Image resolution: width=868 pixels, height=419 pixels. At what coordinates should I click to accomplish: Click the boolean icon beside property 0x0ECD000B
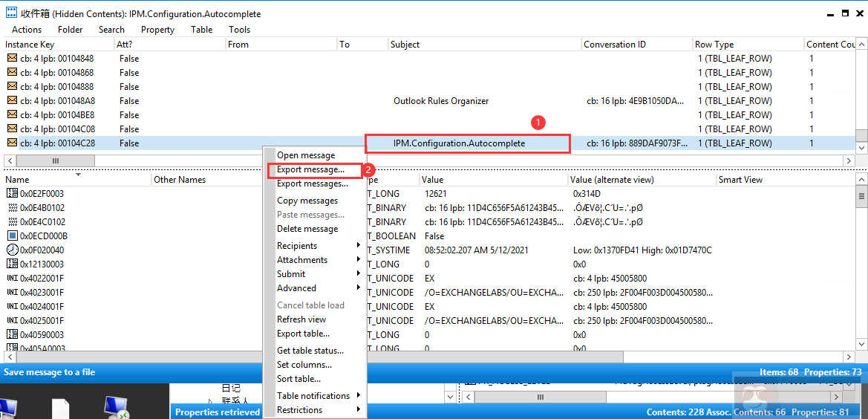coord(12,236)
